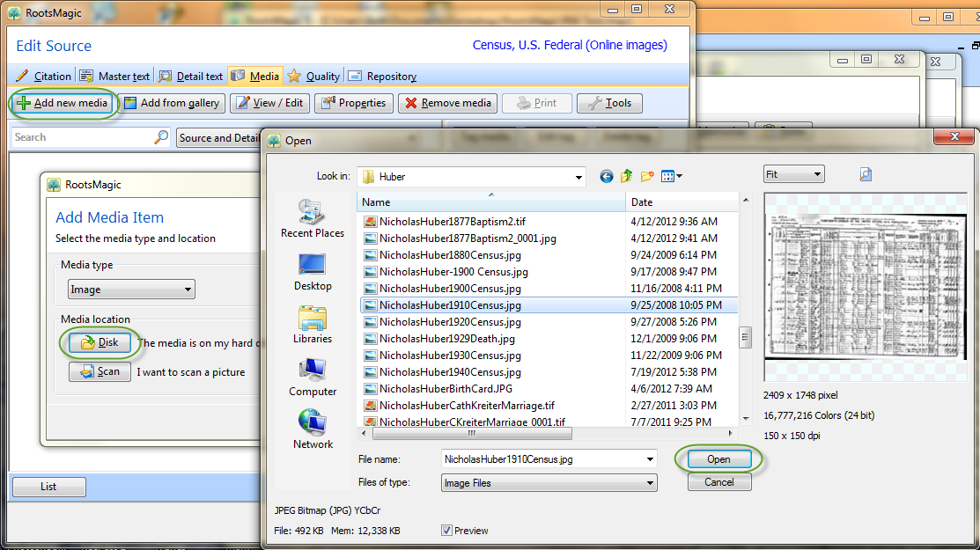Viewport: 980px width, 550px height.
Task: Click the file icon of NicholasHuber1880Census.jpg
Action: pyautogui.click(x=371, y=255)
